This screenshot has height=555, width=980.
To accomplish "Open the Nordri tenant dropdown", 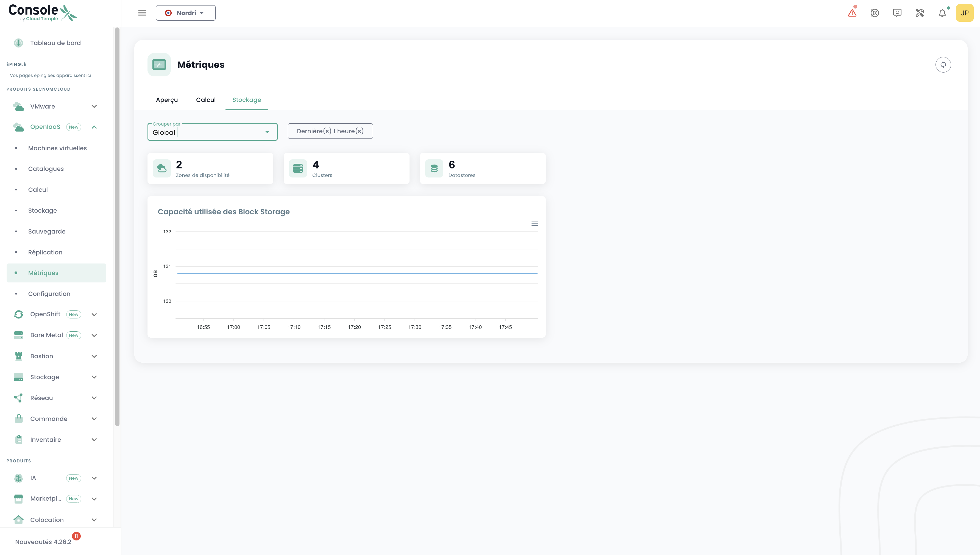I will coord(186,13).
